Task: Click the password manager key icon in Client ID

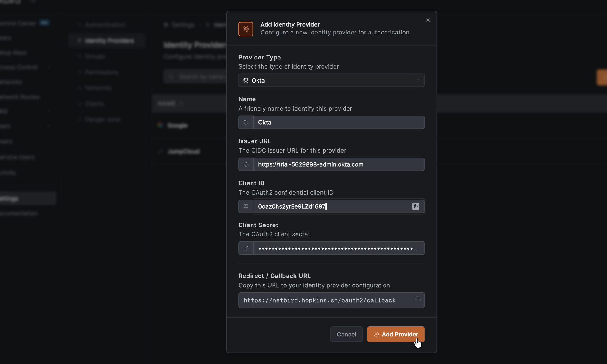Action: click(416, 206)
